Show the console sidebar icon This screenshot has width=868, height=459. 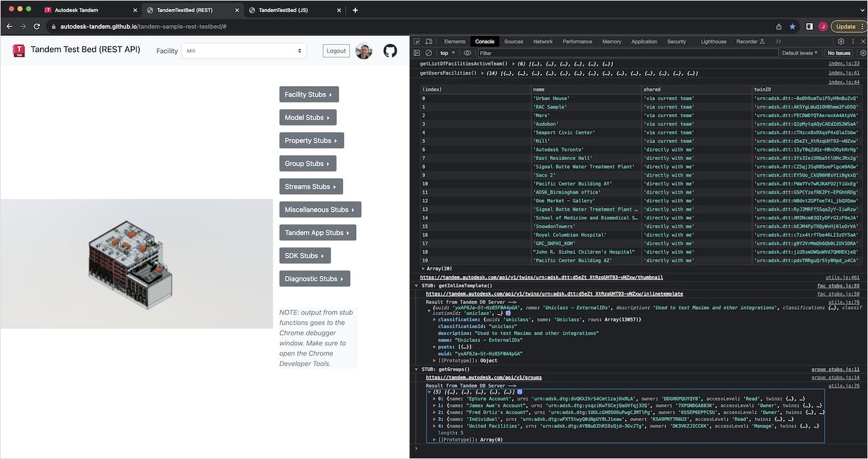(x=417, y=53)
